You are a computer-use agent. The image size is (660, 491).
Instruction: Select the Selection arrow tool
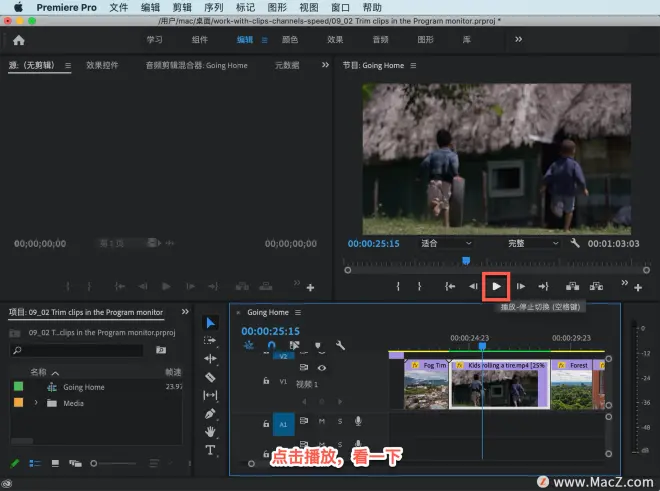(x=210, y=323)
